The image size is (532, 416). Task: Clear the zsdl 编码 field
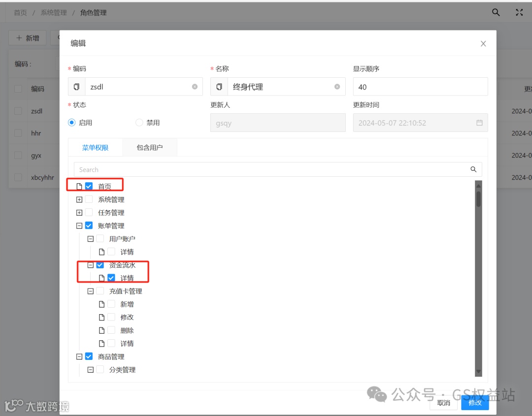coord(195,87)
